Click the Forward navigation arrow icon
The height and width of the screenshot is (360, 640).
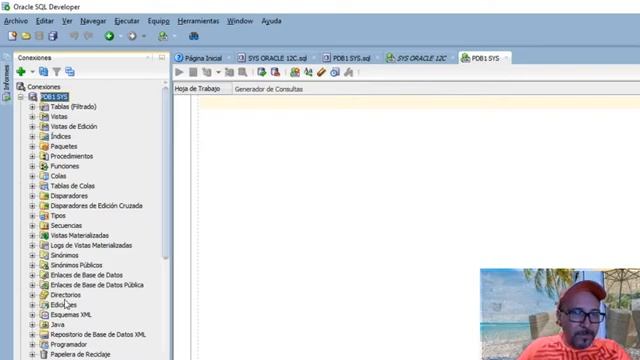point(132,36)
